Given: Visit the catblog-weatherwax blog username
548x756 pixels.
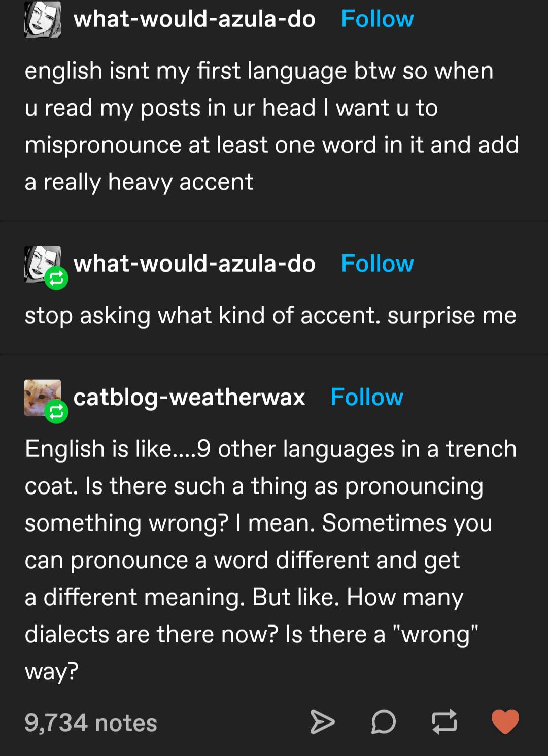Looking at the screenshot, I should click(189, 397).
